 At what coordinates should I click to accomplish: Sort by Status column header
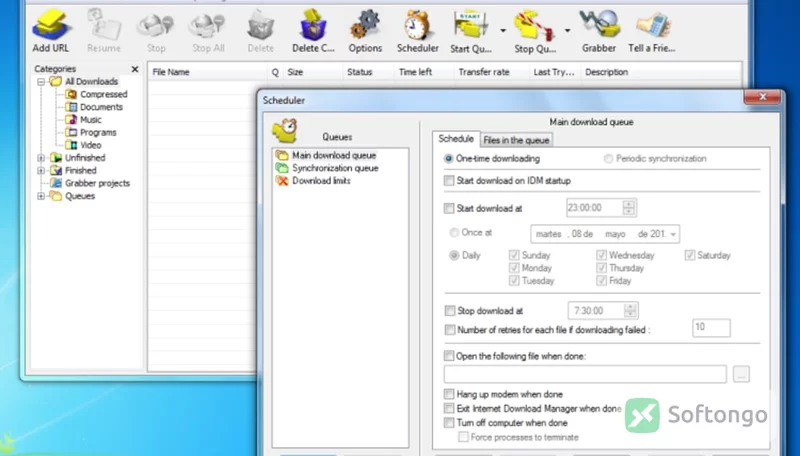click(368, 72)
